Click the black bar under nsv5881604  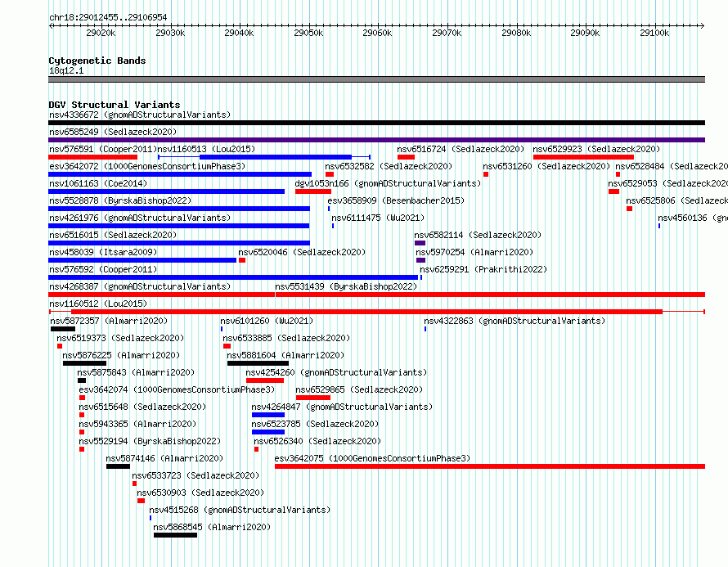(258, 363)
